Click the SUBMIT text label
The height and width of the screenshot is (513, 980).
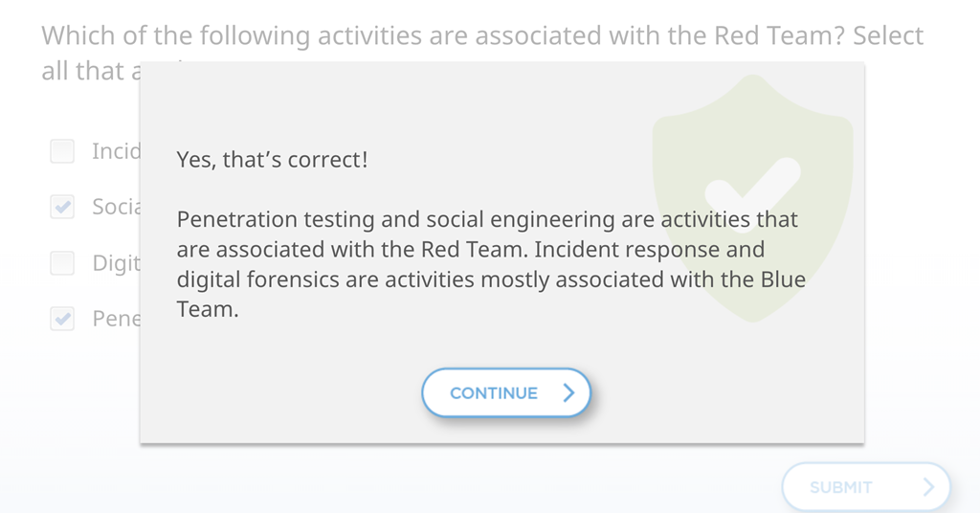coord(840,487)
